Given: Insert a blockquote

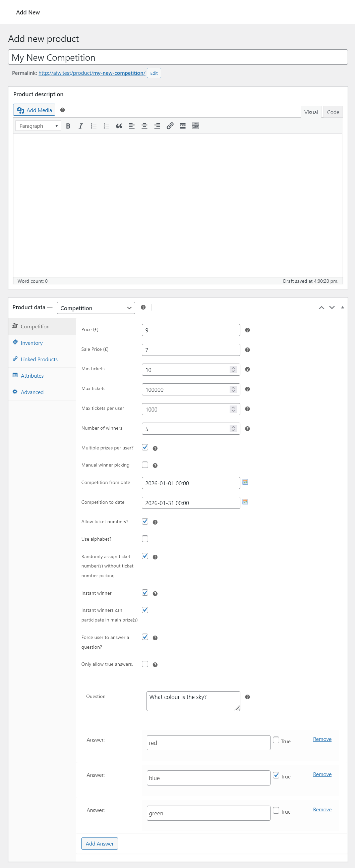Looking at the screenshot, I should point(119,126).
